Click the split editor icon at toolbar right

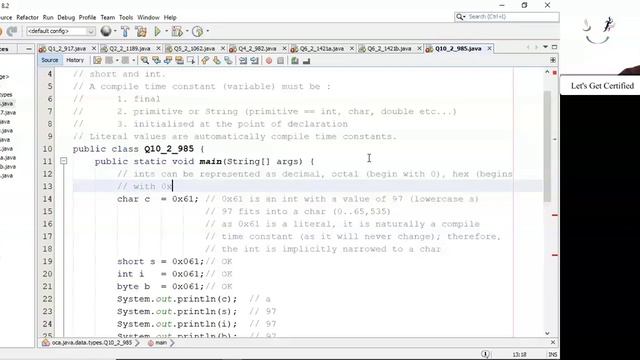coord(553,60)
